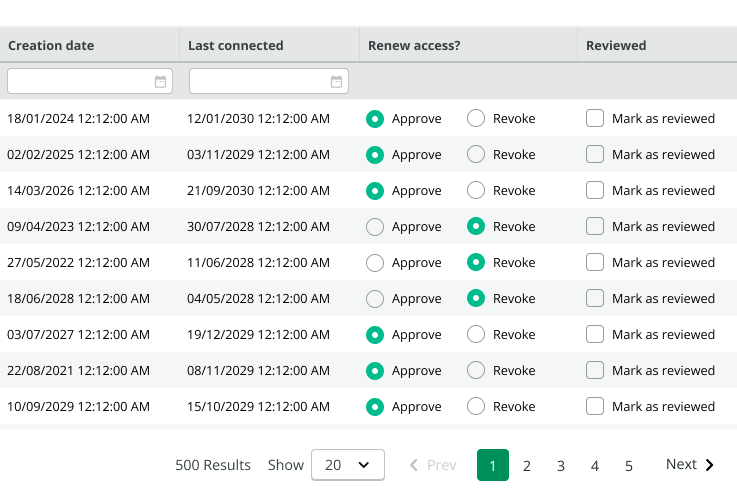The width and height of the screenshot is (737, 498).
Task: Expand the Show 20 results dropdown
Action: [348, 465]
